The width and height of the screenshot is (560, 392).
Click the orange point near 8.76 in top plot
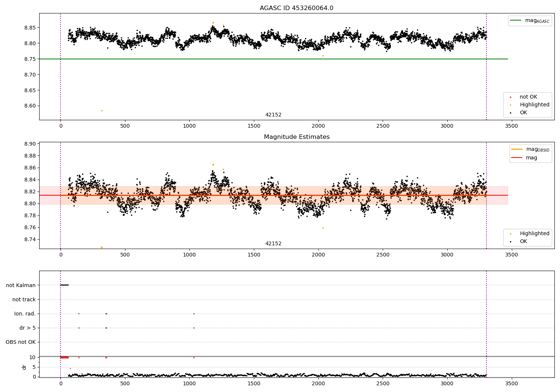tap(323, 56)
